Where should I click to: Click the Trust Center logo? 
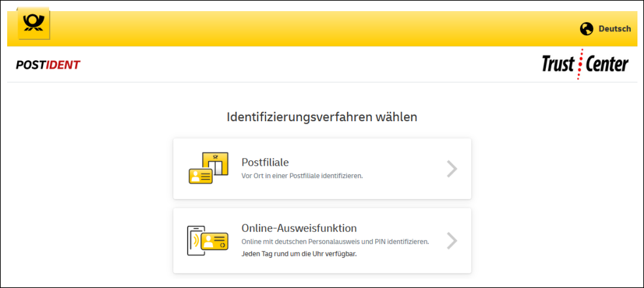[x=585, y=64]
